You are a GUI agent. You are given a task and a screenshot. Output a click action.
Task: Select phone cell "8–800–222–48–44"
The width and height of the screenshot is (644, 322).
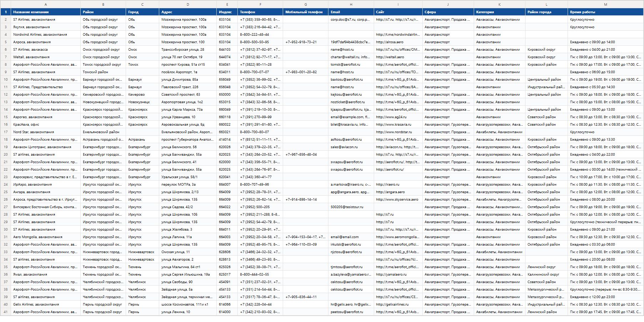(260, 35)
